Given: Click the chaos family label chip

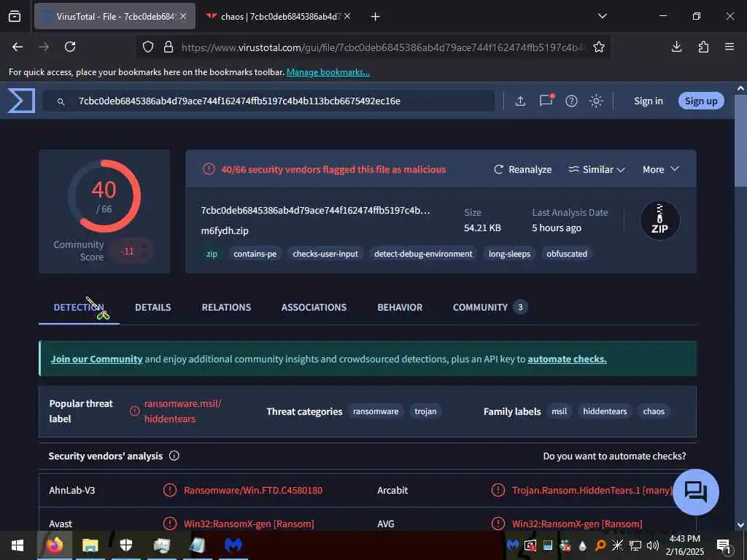Looking at the screenshot, I should 654,411.
